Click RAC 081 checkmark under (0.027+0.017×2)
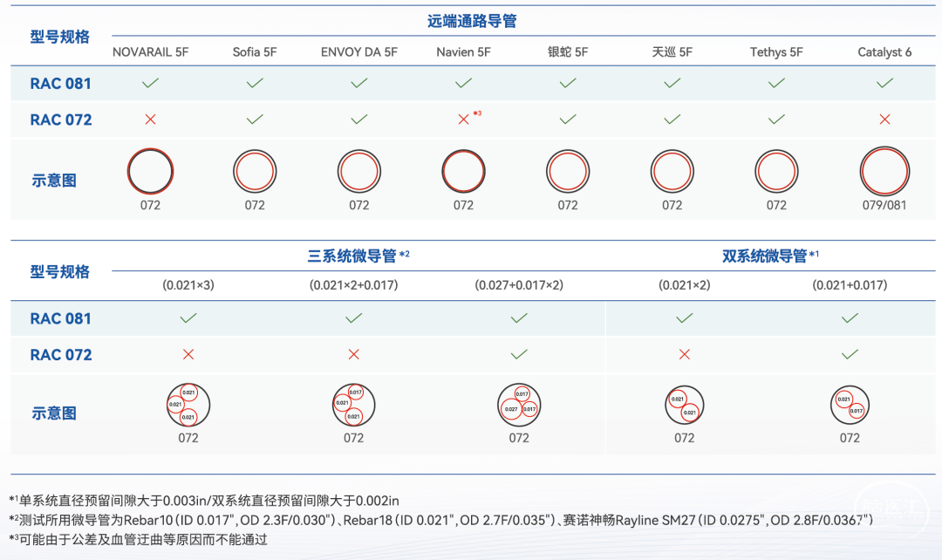This screenshot has width=942, height=560. click(x=519, y=318)
